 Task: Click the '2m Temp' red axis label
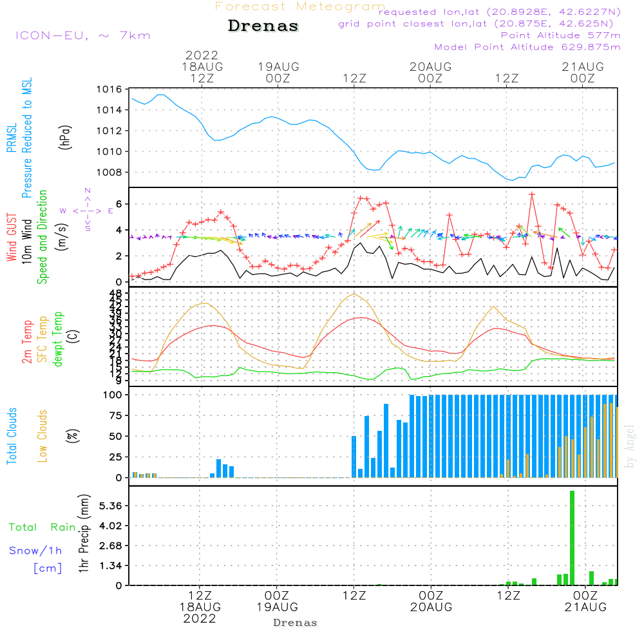26,342
